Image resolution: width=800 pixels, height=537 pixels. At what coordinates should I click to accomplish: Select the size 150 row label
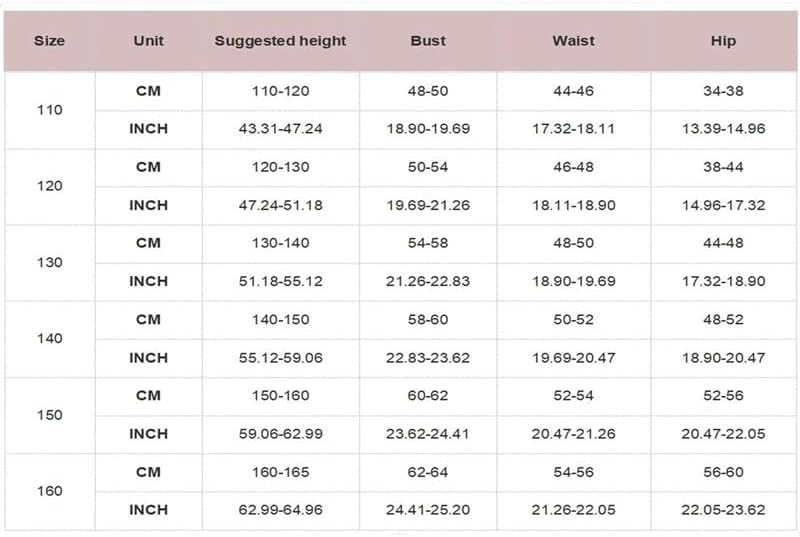(x=49, y=415)
